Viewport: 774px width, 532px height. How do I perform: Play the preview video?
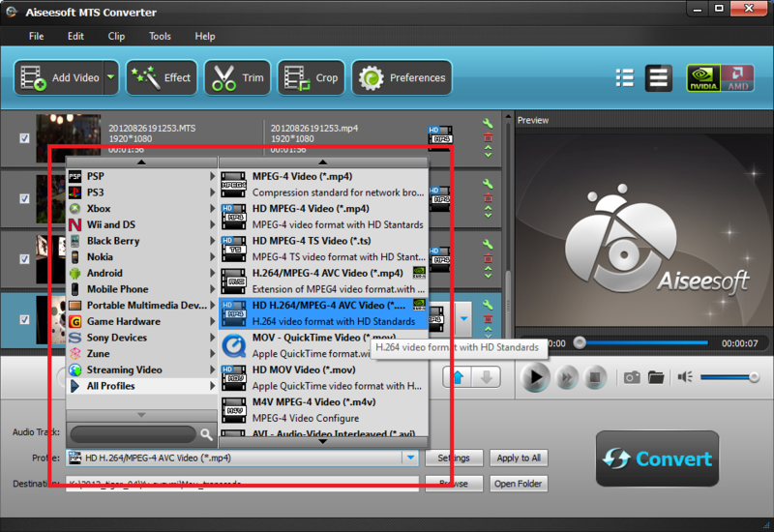[x=535, y=377]
